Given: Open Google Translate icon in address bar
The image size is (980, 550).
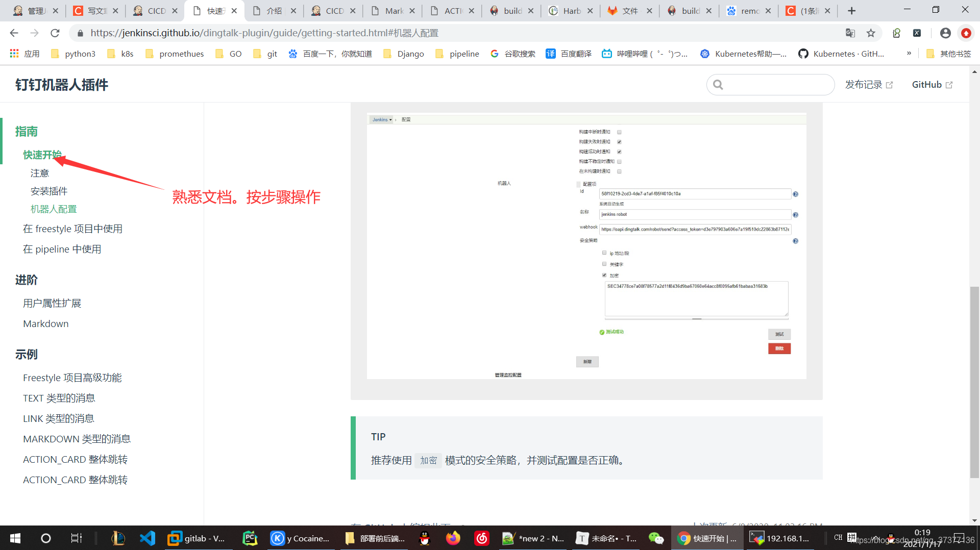Looking at the screenshot, I should coord(850,33).
